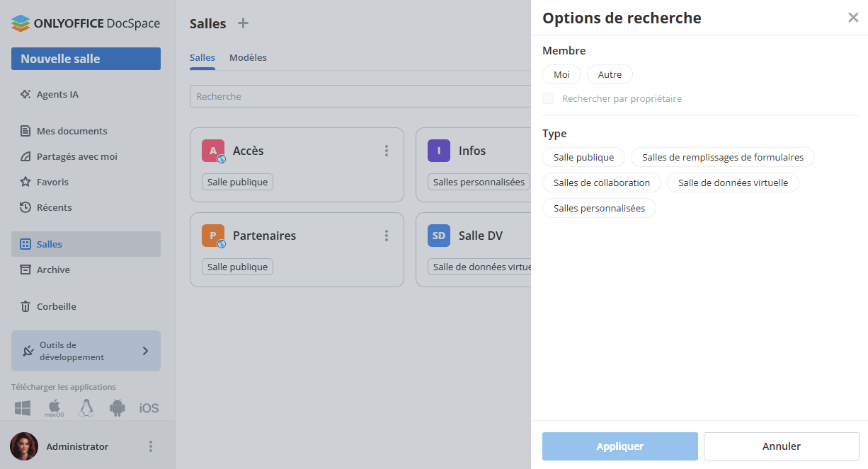Click the Administrator profile avatar
868x469 pixels.
click(x=24, y=446)
